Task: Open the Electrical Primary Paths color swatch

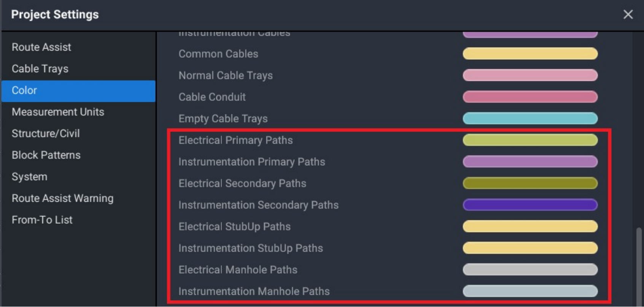Action: pyautogui.click(x=530, y=140)
